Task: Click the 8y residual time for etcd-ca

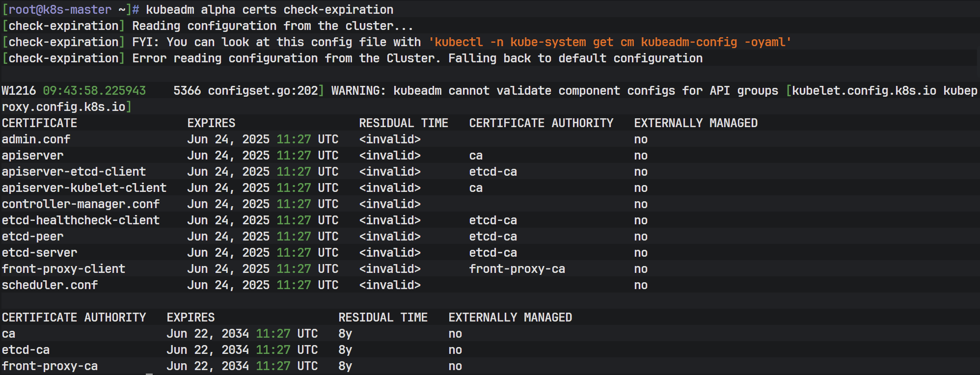Action: pos(345,350)
